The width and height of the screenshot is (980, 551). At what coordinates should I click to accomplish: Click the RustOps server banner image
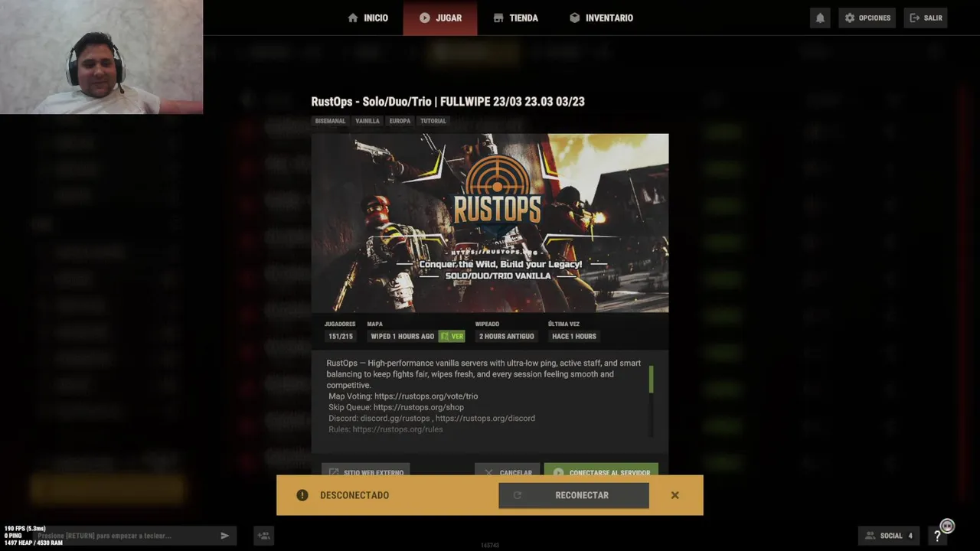pyautogui.click(x=490, y=223)
